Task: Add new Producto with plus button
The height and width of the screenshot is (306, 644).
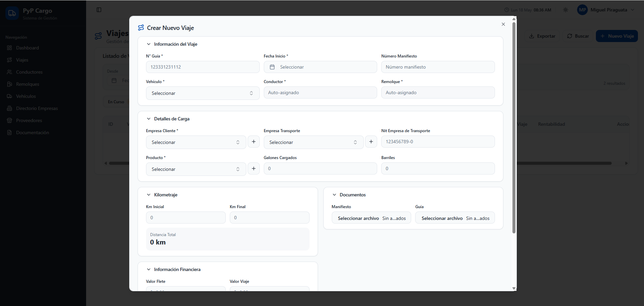Action: coord(254,168)
